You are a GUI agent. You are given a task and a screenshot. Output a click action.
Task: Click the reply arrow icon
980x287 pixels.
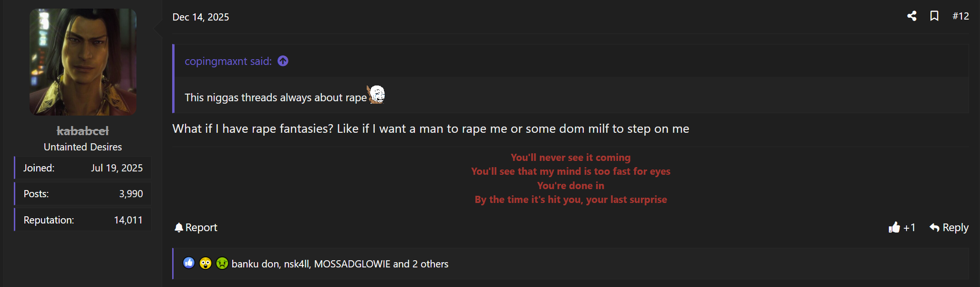tap(934, 227)
